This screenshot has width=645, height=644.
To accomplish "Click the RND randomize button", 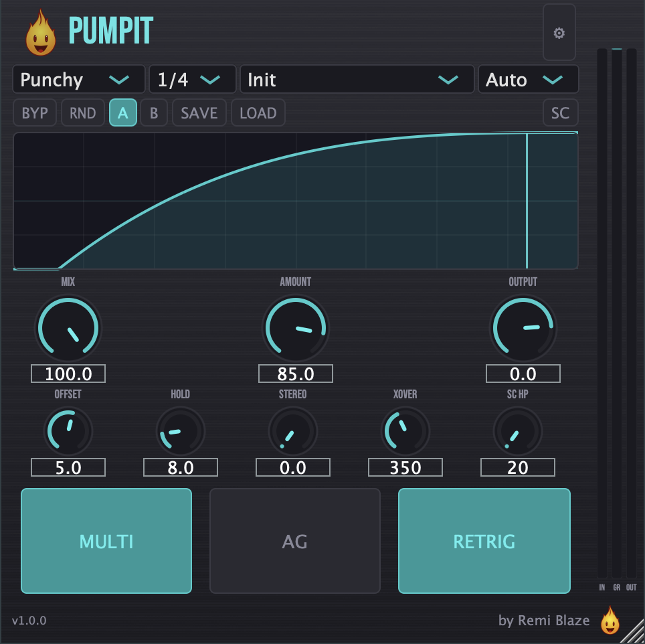I will (x=83, y=112).
